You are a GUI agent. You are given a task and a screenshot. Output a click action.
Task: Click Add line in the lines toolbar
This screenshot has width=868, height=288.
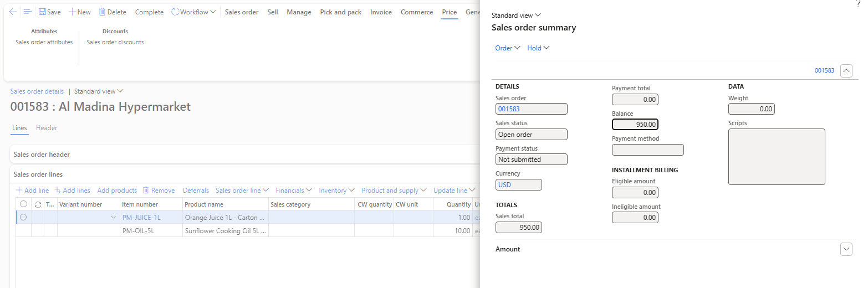coord(32,191)
